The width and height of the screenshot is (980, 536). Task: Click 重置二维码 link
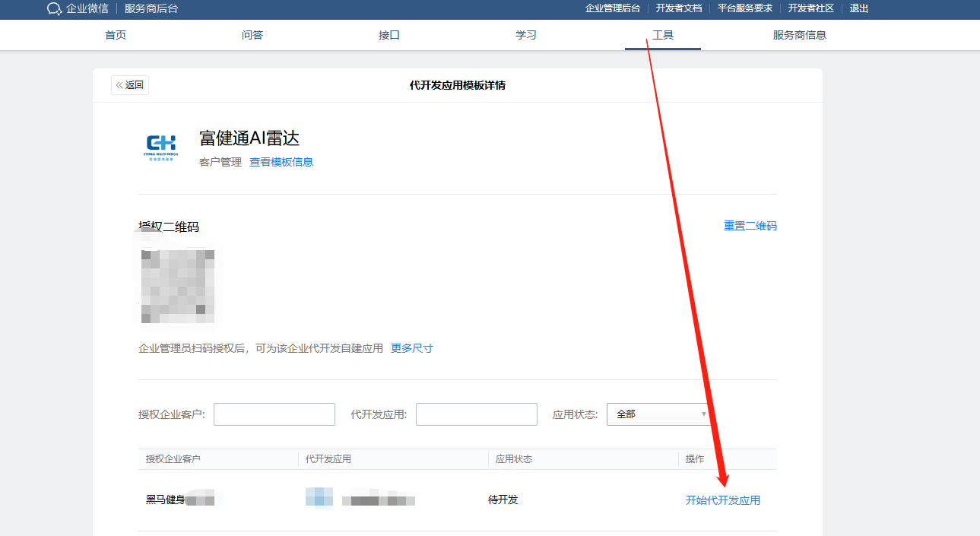750,226
